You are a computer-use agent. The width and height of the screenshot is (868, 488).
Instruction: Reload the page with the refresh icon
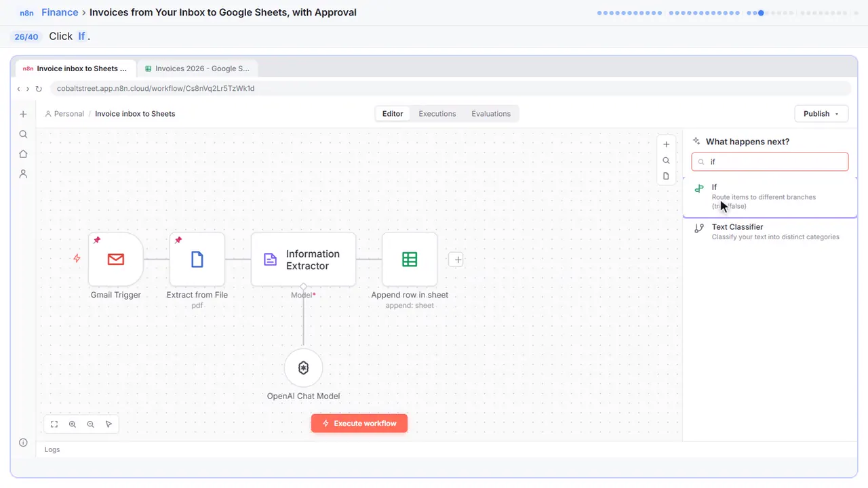click(x=39, y=89)
